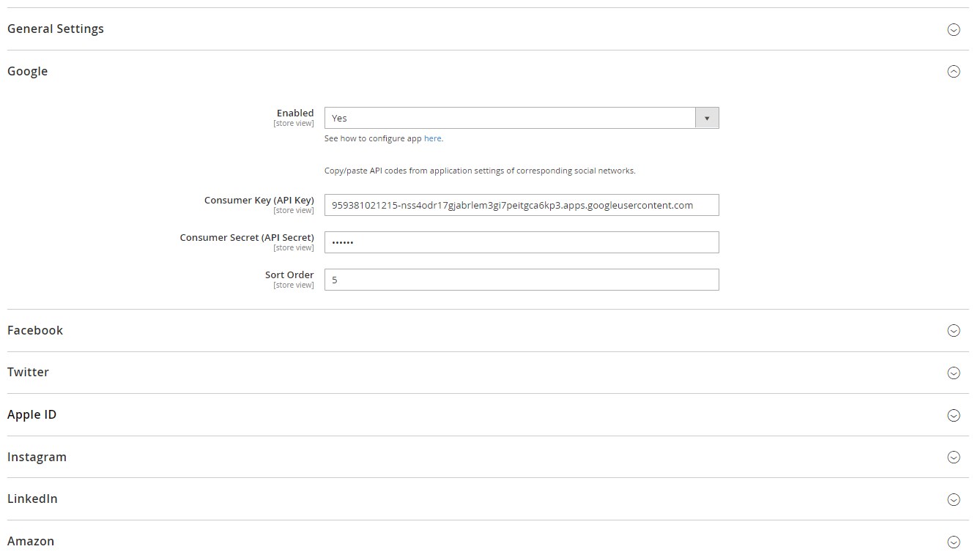The image size is (975, 560).
Task: Click the General Settings heading
Action: (x=56, y=29)
